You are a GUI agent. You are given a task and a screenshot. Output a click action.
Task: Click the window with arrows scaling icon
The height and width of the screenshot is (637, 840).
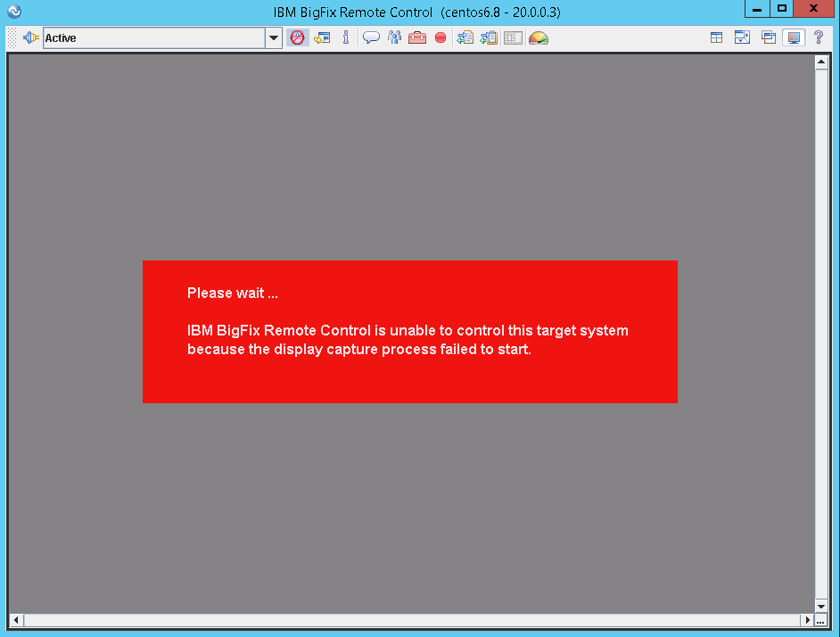click(x=742, y=37)
